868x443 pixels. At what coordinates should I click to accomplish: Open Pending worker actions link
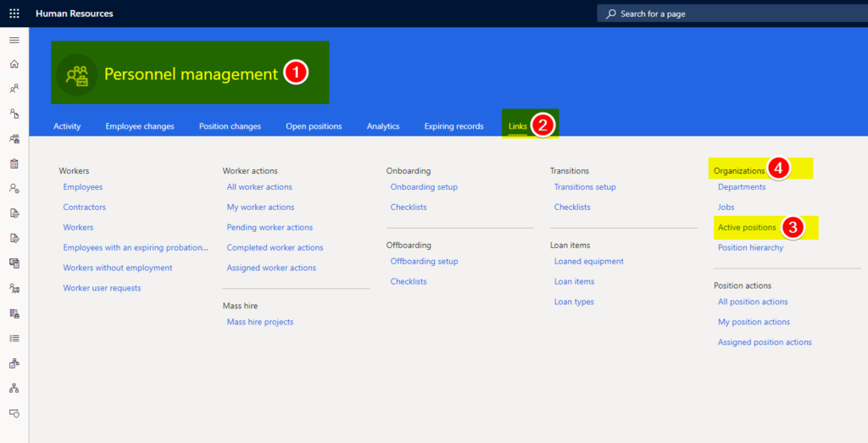(x=270, y=227)
